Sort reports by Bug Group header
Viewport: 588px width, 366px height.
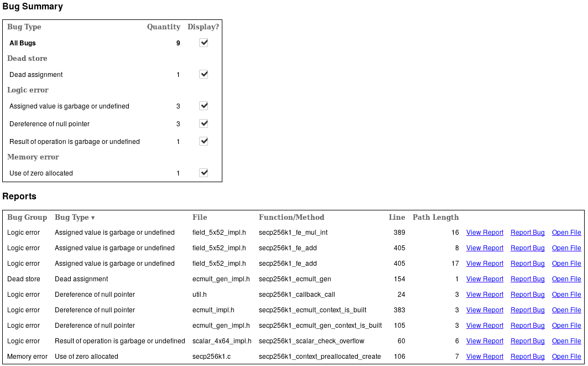(27, 218)
